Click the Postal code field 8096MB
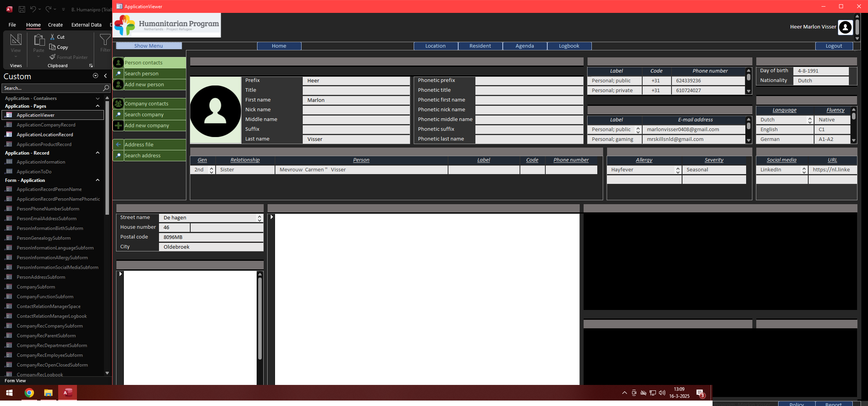The image size is (868, 406). tap(211, 237)
